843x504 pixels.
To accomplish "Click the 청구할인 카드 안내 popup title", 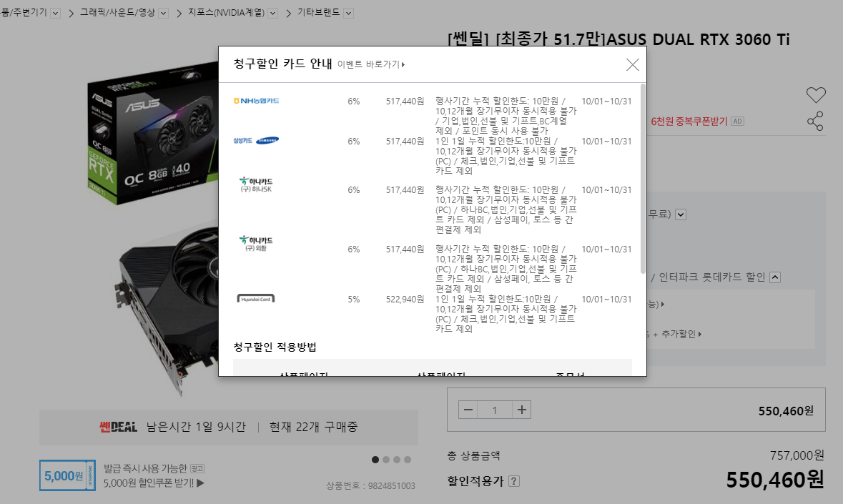I will click(283, 64).
